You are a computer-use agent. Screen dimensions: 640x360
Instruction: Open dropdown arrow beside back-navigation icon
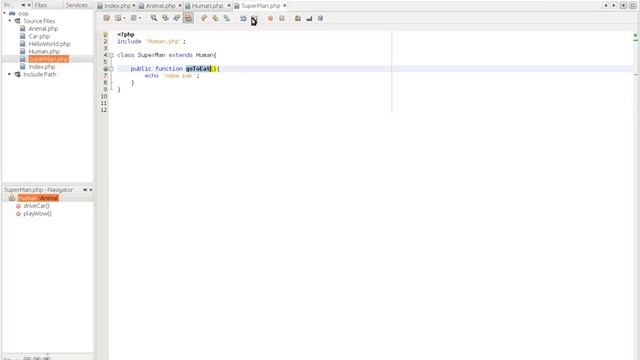(x=124, y=18)
